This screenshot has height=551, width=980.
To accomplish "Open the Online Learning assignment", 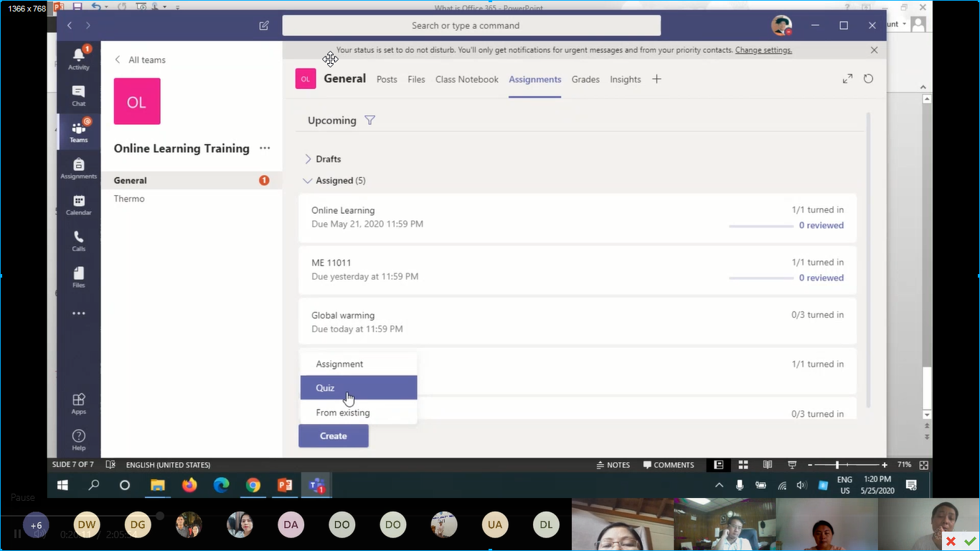I will [x=578, y=217].
